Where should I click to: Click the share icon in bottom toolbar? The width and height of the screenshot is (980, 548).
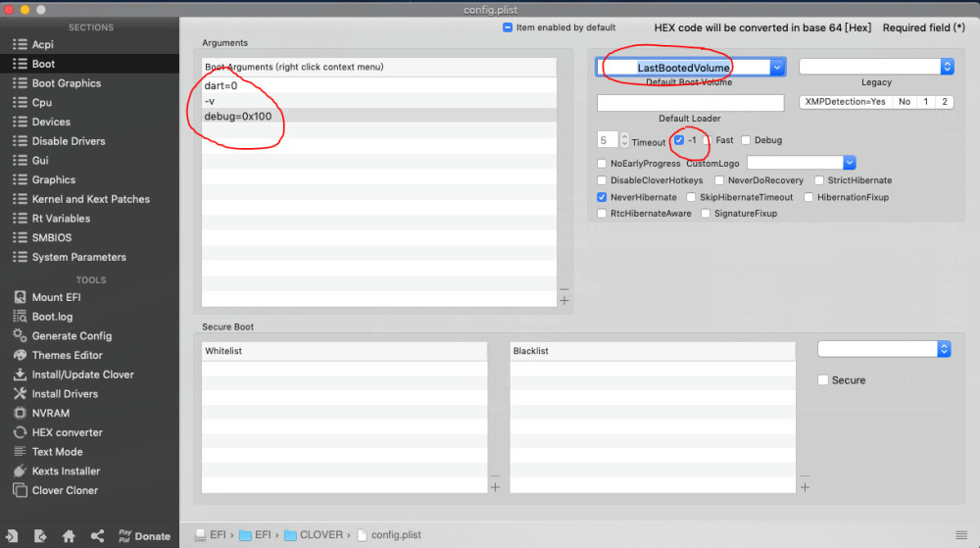[97, 536]
